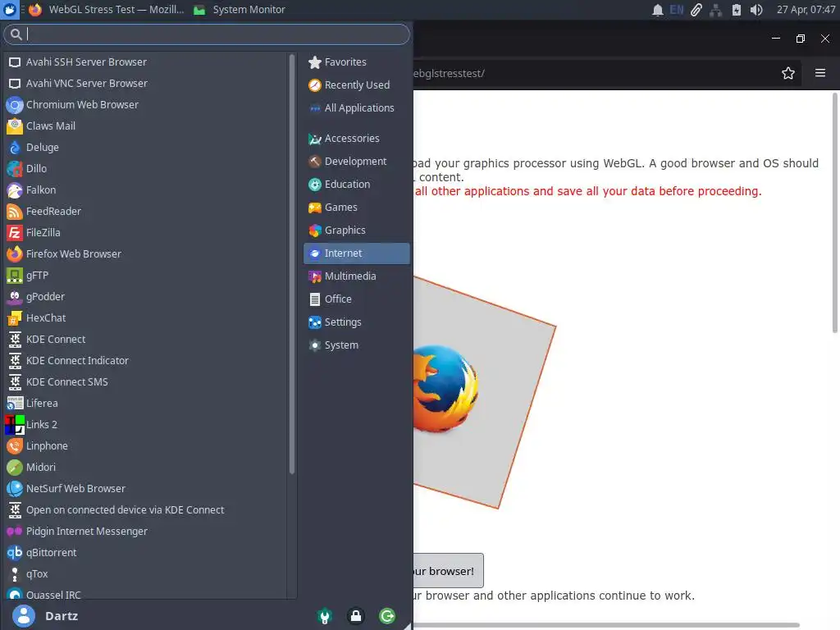This screenshot has height=630, width=840.
Task: Open Chromium Web Browser from menu
Action: pyautogui.click(x=145, y=105)
